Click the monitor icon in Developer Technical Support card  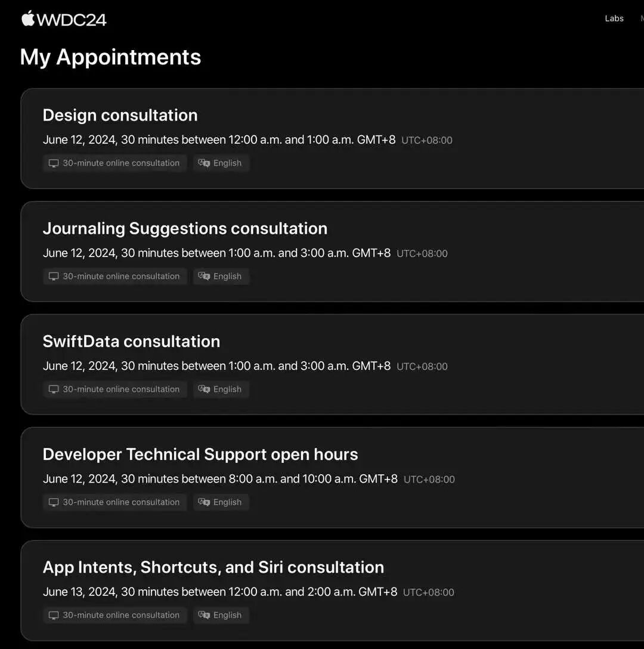tap(54, 502)
